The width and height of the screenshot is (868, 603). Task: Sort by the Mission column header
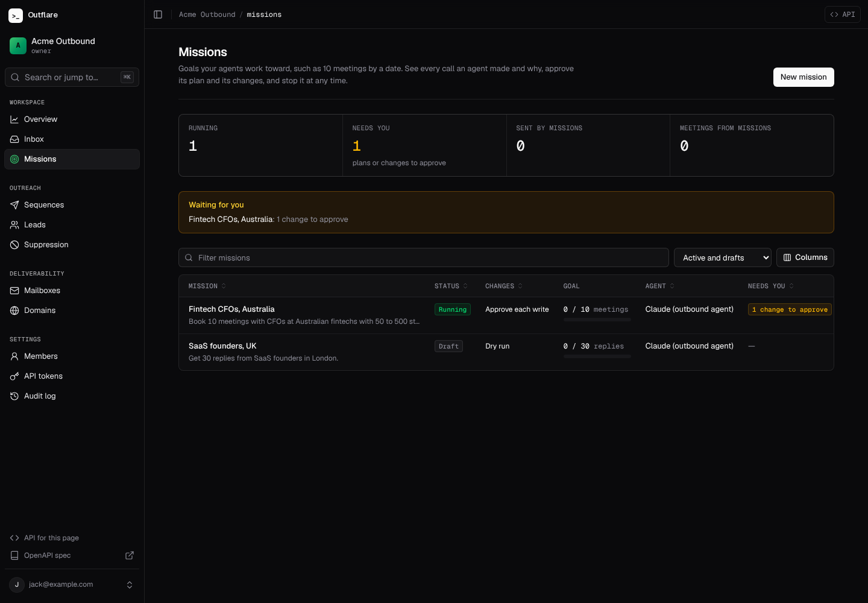tap(207, 286)
